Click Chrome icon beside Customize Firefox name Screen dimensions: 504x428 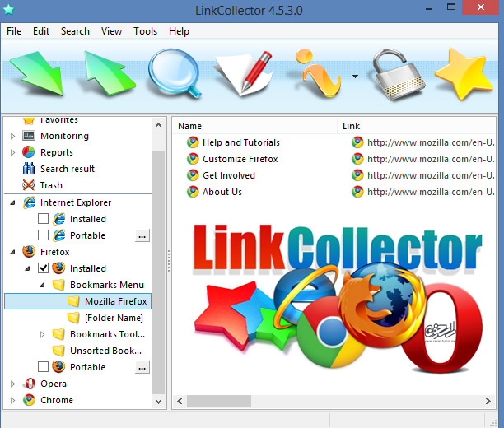pos(193,159)
